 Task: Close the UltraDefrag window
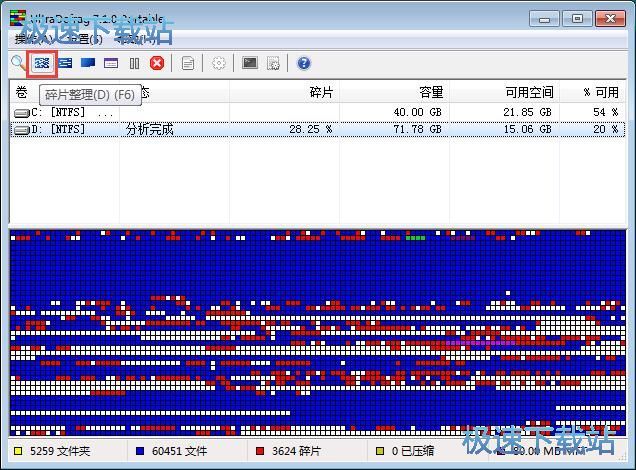[610, 19]
